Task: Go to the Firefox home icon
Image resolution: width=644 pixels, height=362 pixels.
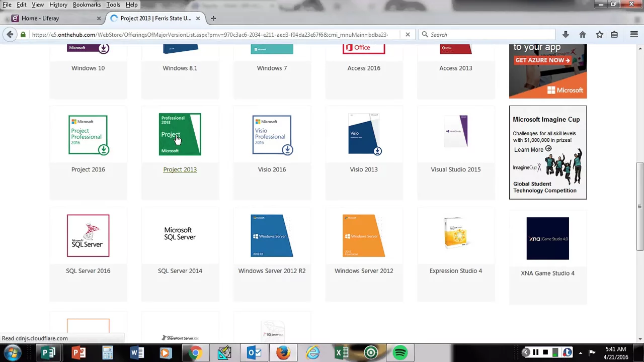Action: 583,35
